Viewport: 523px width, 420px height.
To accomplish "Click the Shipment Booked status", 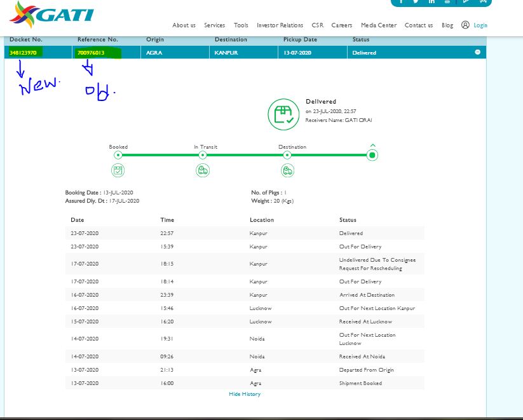I will coord(360,383).
